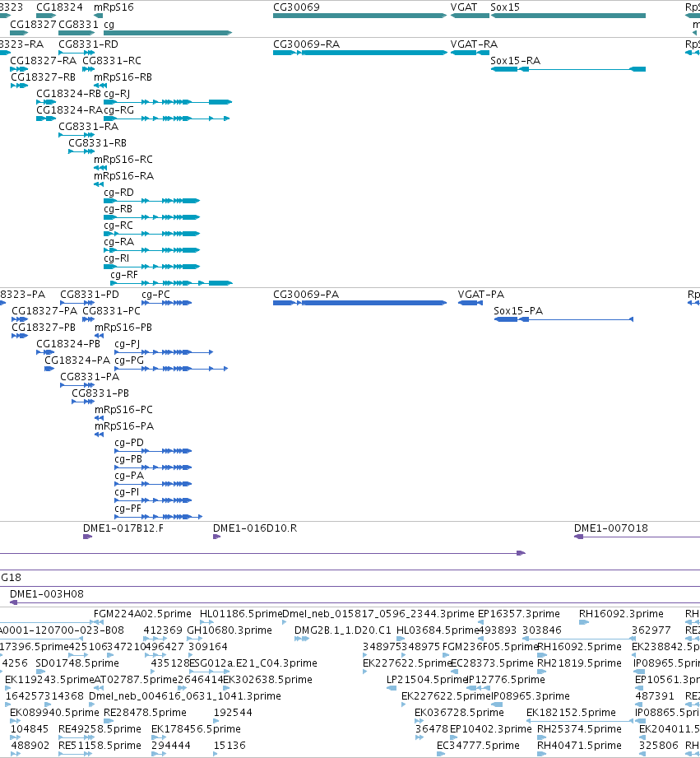
Task: Select the RH21819.5prime EST label
Action: tap(580, 663)
